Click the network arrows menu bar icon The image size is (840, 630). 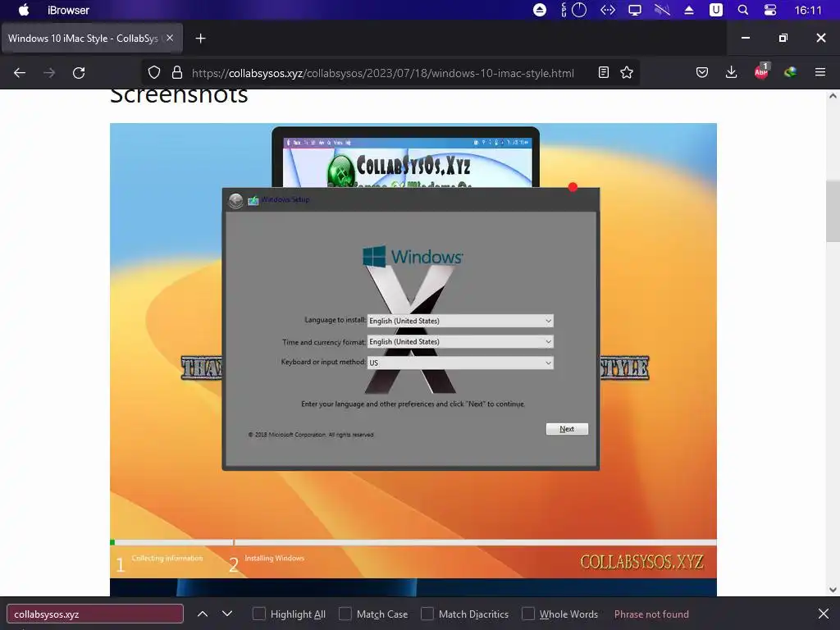pyautogui.click(x=608, y=10)
